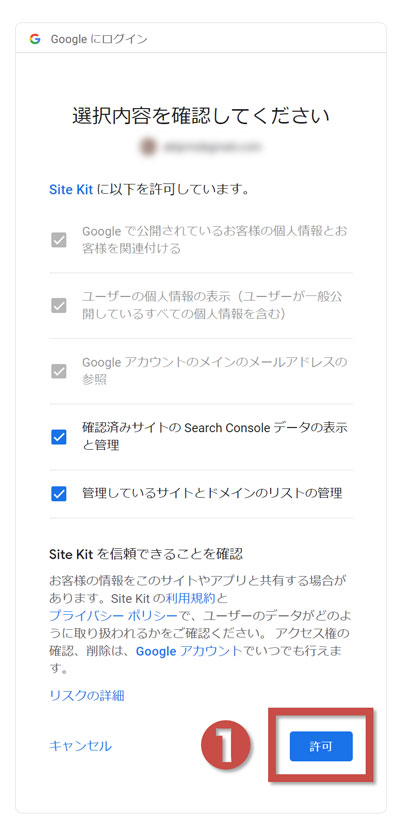The image size is (400, 823).
Task: Click the Google にログイン header text
Action: click(x=99, y=39)
